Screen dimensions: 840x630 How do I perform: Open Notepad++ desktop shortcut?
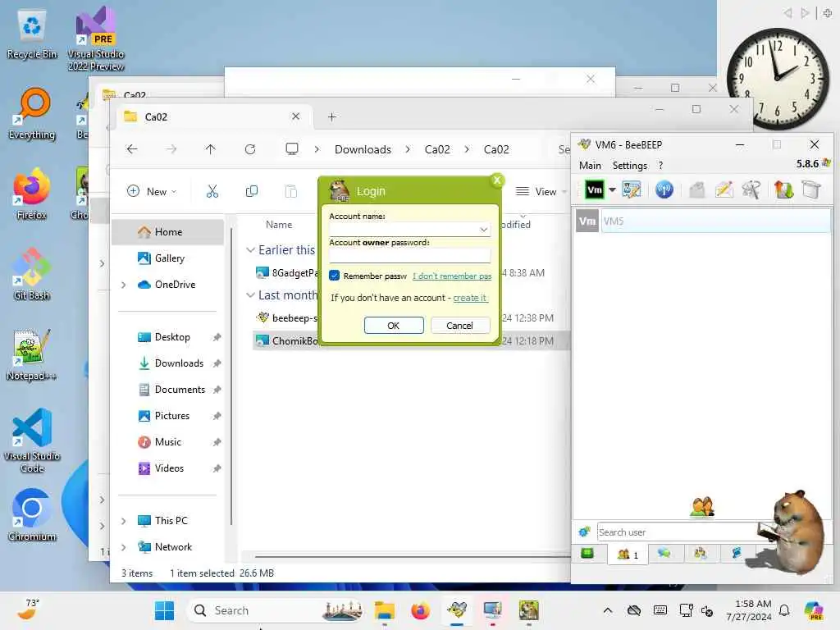pyautogui.click(x=31, y=354)
